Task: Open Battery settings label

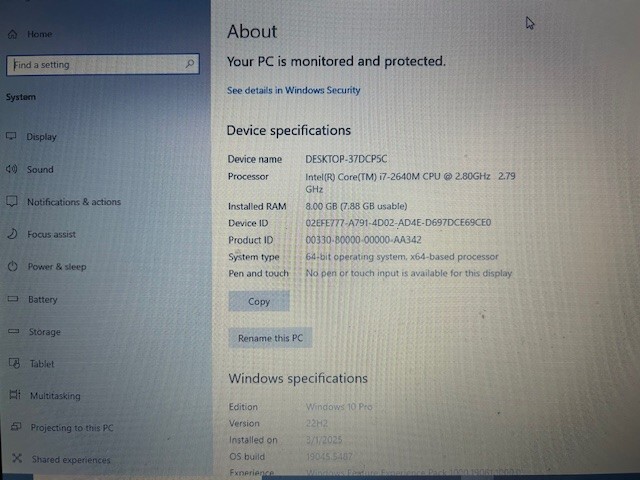Action: coord(42,299)
